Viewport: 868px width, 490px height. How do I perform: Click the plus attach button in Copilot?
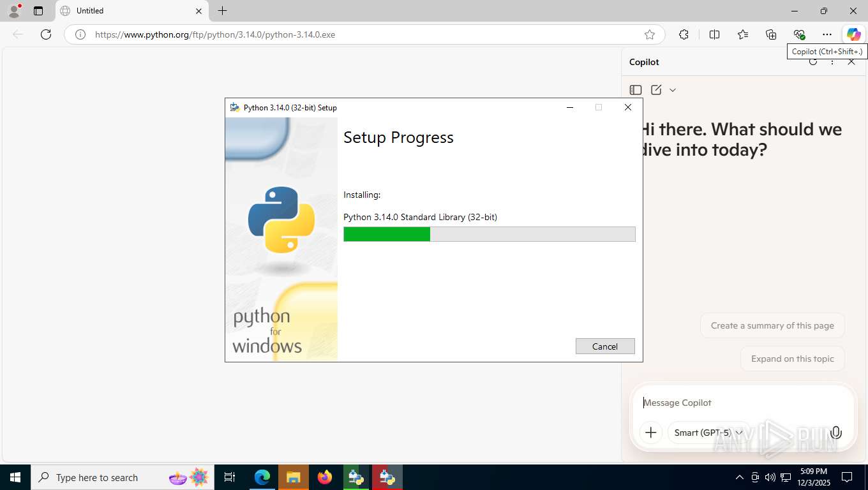pos(651,433)
